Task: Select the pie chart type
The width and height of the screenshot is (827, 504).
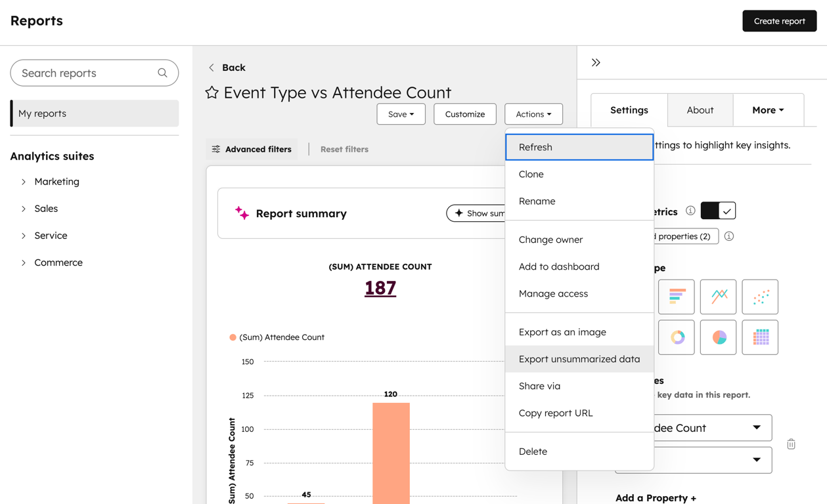Action: (718, 337)
